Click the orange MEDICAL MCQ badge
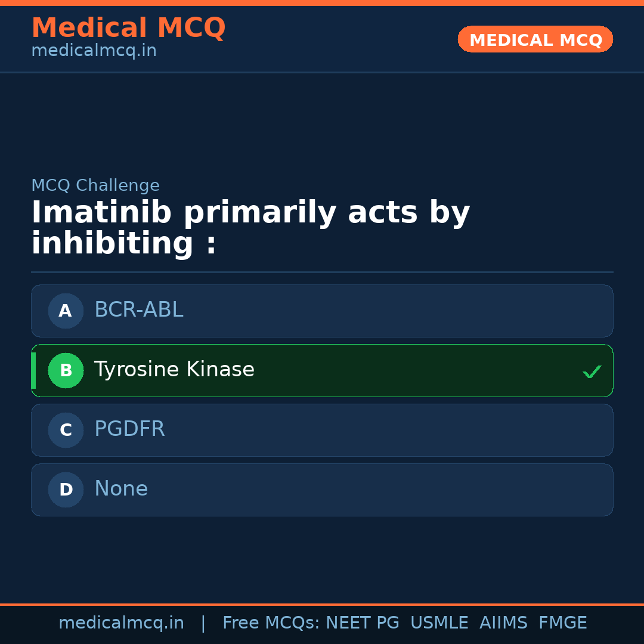644x644 pixels. 535,39
